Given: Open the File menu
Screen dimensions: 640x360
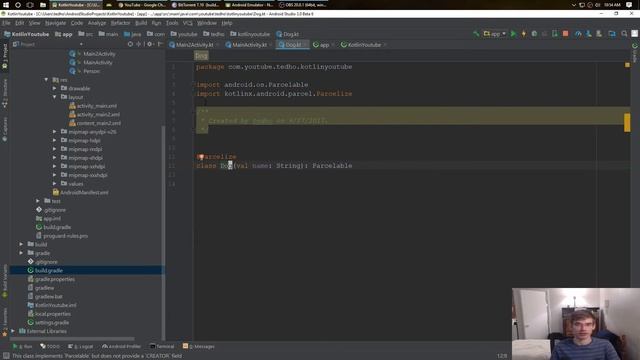Looking at the screenshot, I should click(6, 23).
